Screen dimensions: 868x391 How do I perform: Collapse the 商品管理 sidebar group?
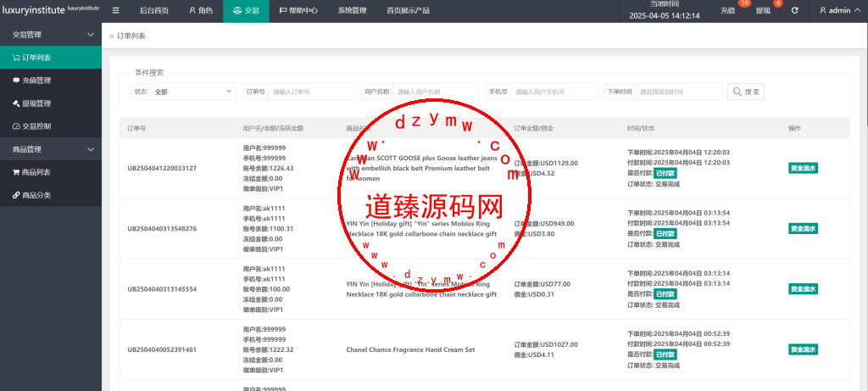[x=51, y=149]
